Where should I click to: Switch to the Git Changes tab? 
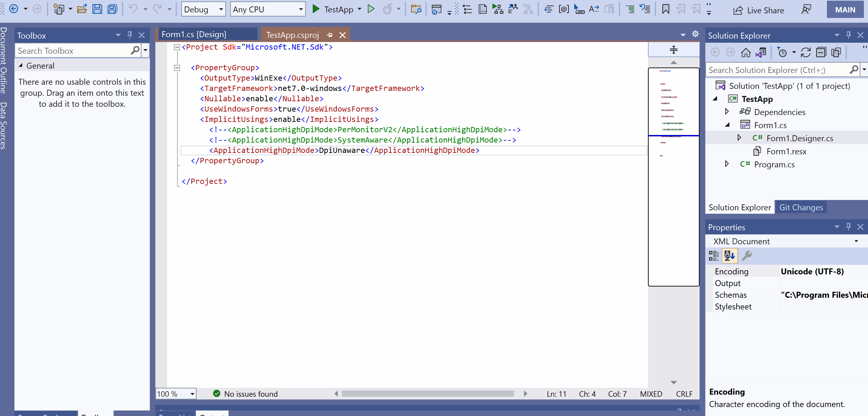point(801,207)
